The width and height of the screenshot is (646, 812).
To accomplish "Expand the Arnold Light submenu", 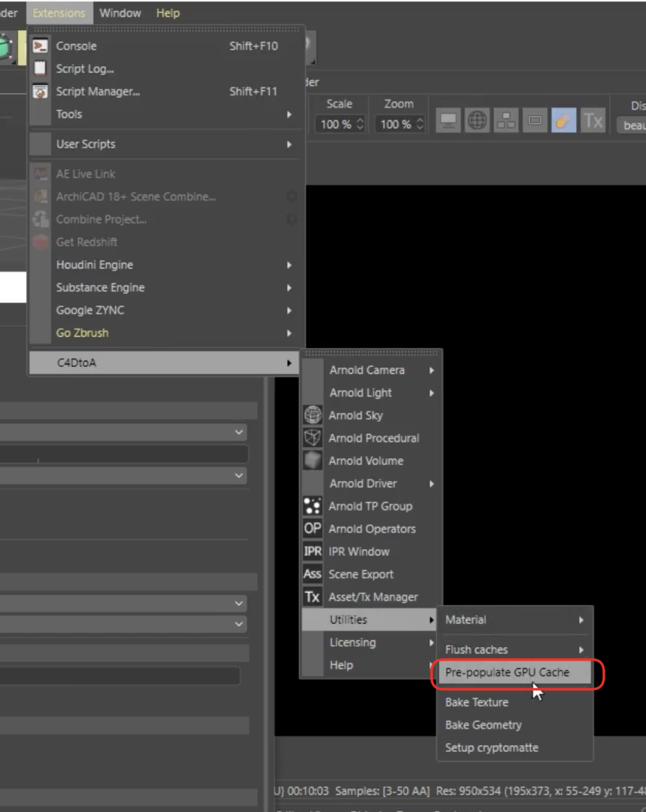I will [371, 393].
